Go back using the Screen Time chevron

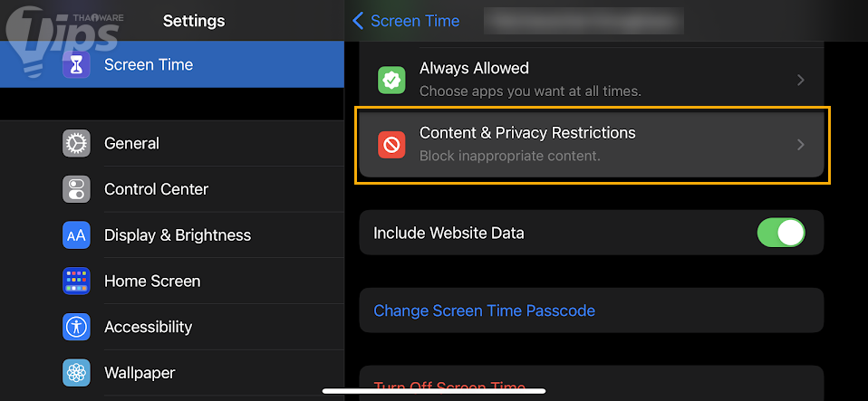click(358, 21)
